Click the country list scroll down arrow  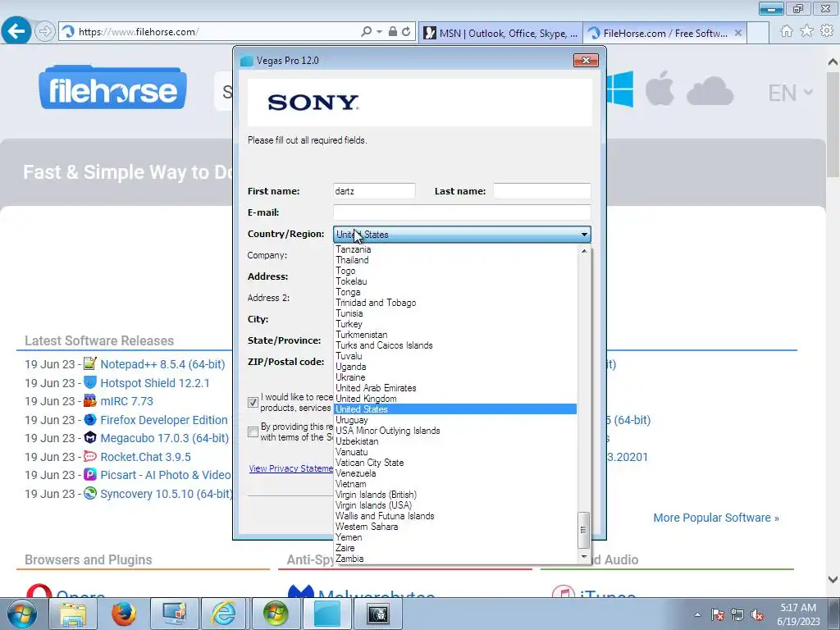coord(584,557)
